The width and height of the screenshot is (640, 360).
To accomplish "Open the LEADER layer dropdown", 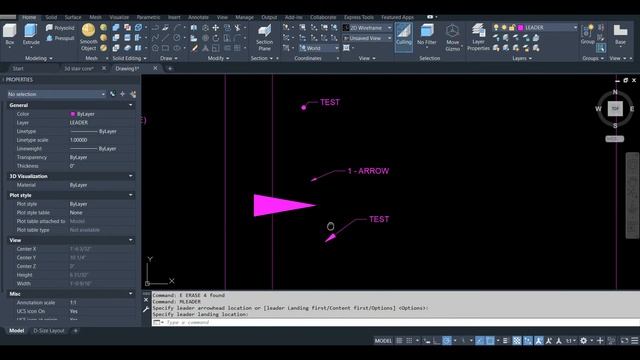I will (575, 27).
